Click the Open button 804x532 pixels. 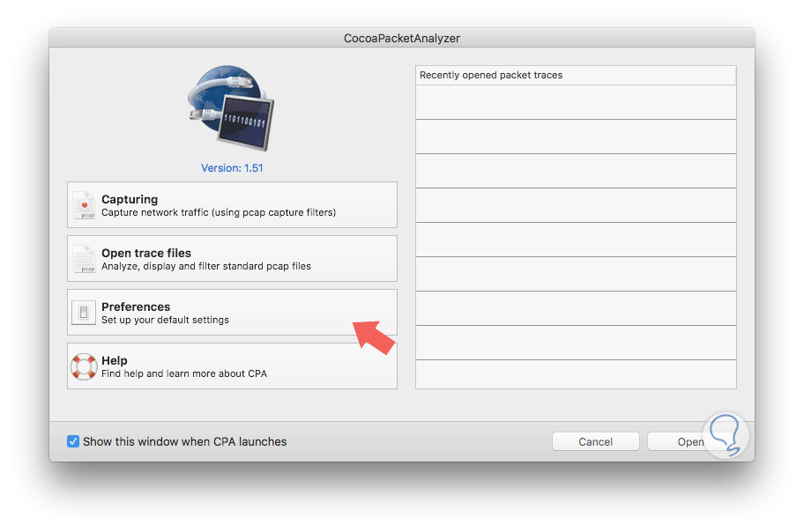(x=690, y=441)
